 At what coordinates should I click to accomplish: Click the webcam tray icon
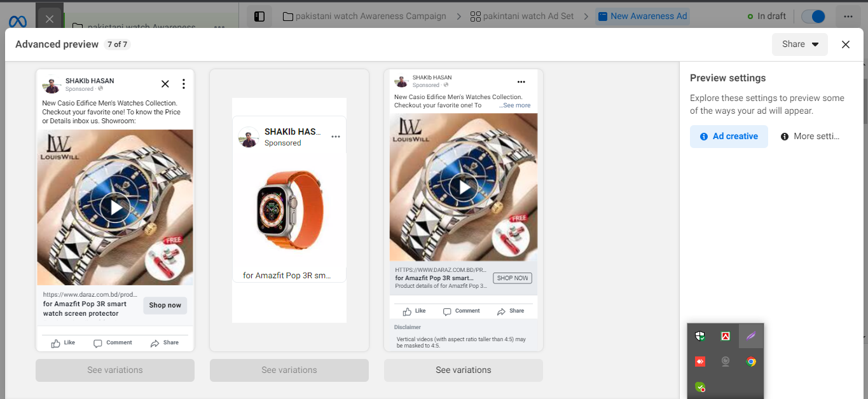pos(726,362)
